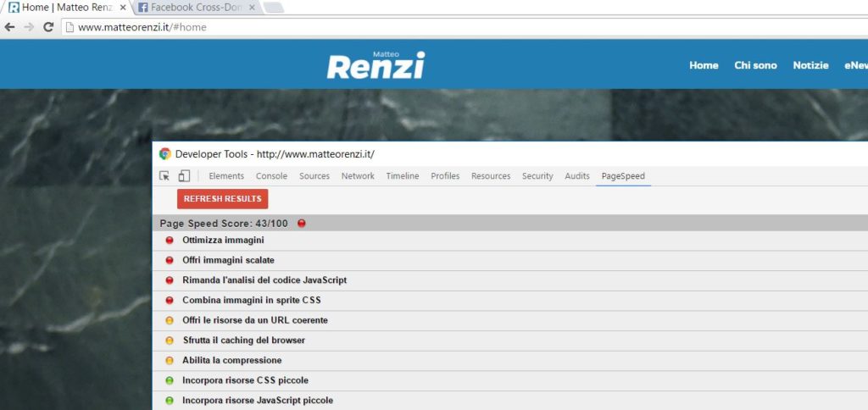
Task: Click the orange dot beside Offri le risorse da un URL coerente
Action: (x=170, y=320)
